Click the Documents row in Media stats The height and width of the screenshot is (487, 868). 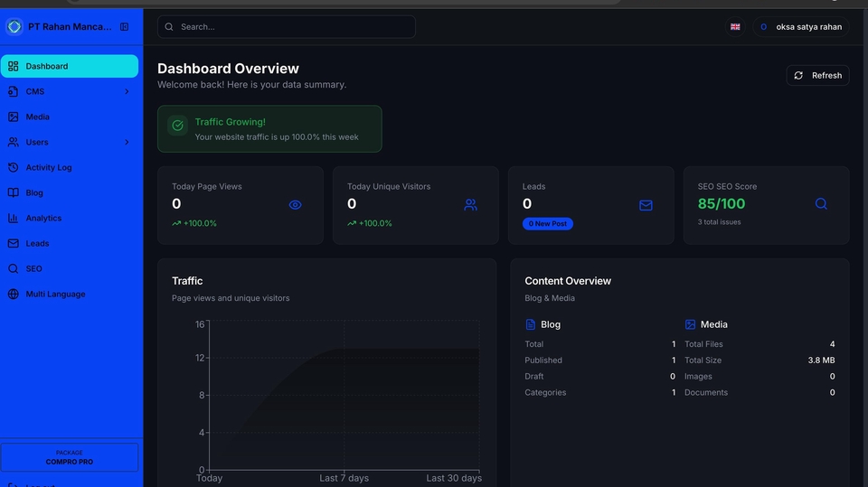759,392
